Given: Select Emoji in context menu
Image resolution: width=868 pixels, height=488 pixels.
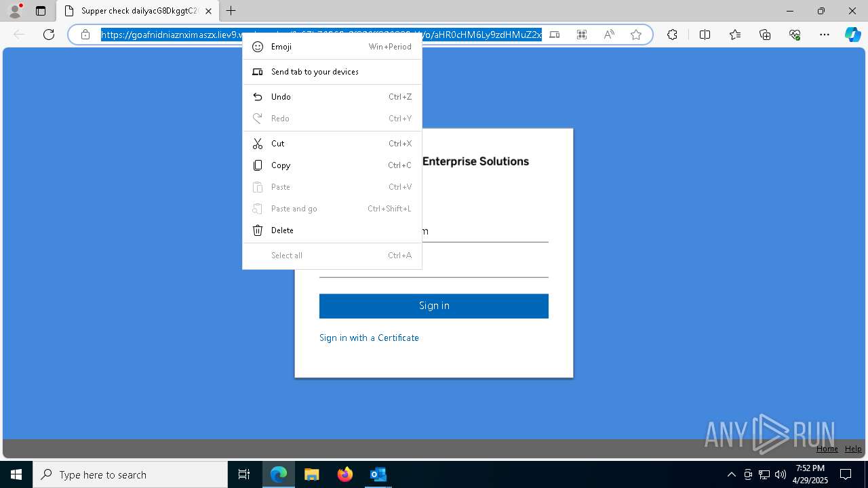Looking at the screenshot, I should click(332, 47).
